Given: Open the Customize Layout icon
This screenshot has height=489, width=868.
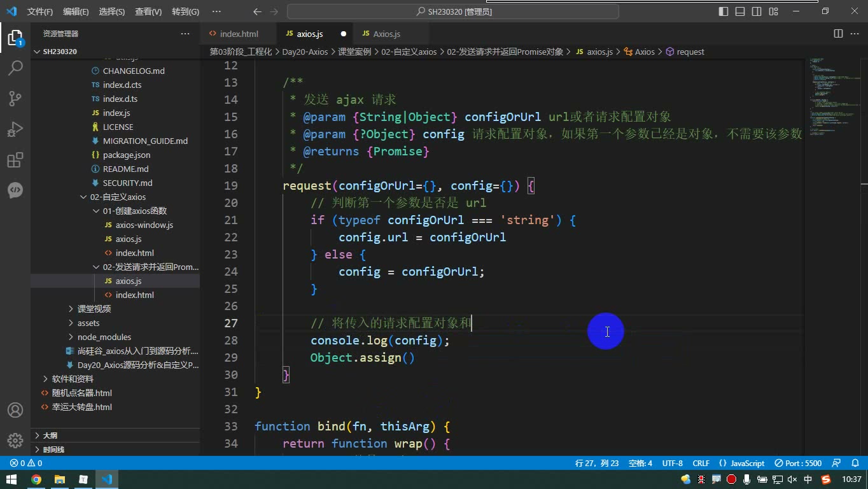Looking at the screenshot, I should click(774, 11).
